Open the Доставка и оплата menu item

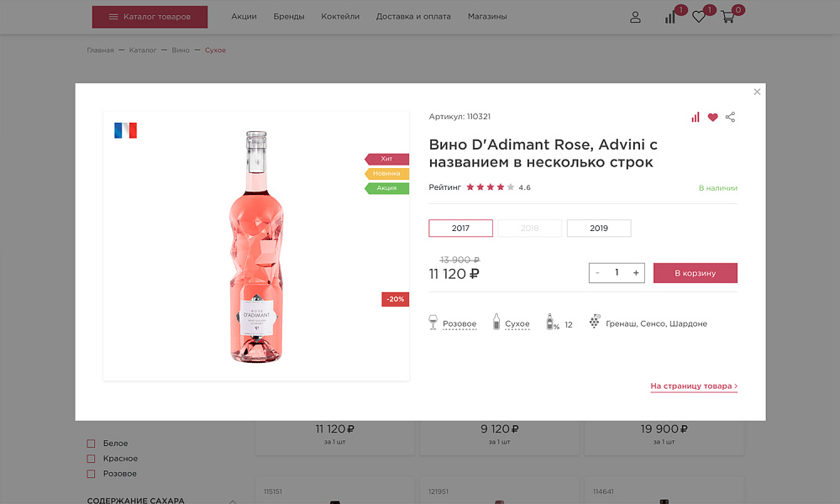click(414, 16)
